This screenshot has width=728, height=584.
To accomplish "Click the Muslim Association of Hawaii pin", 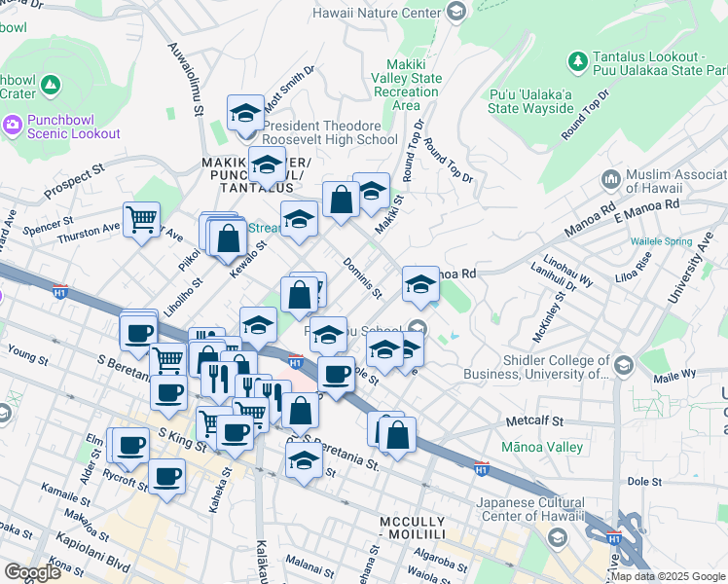I will pos(611,180).
